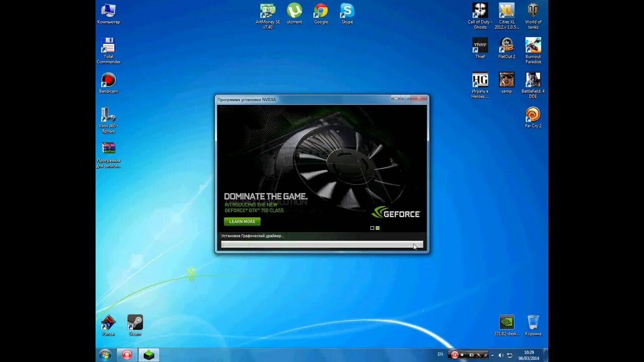Switch to Bandicam in the taskbar

[127, 355]
